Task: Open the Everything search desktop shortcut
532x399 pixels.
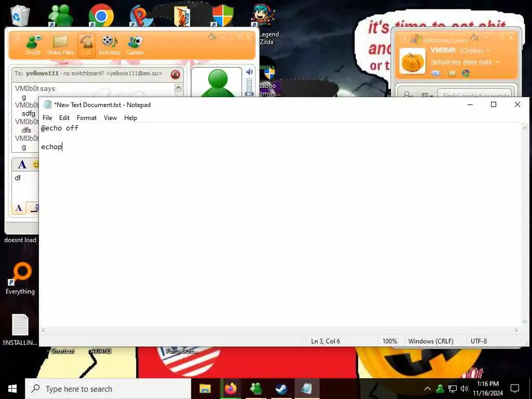Action: coord(20,278)
